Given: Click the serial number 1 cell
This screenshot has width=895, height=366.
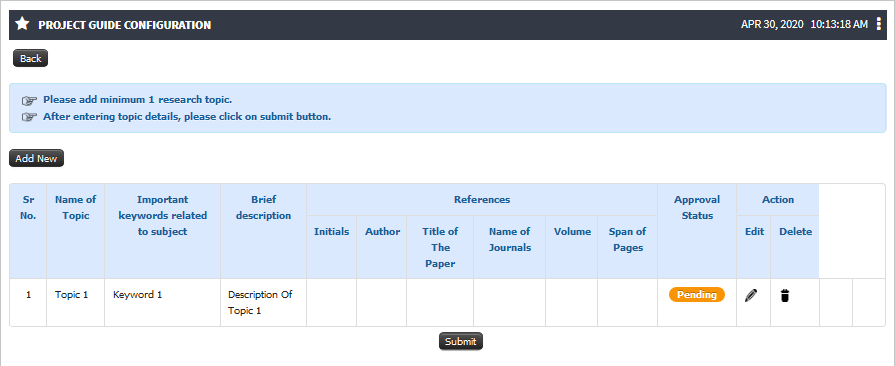Looking at the screenshot, I should 28,303.
